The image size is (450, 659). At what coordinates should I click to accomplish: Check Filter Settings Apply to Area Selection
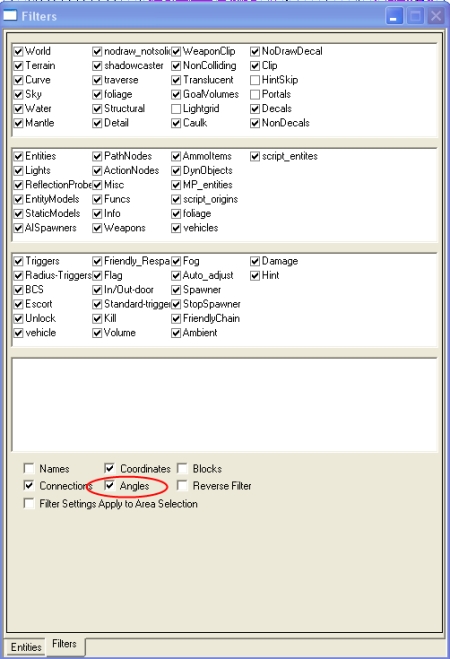[x=29, y=503]
